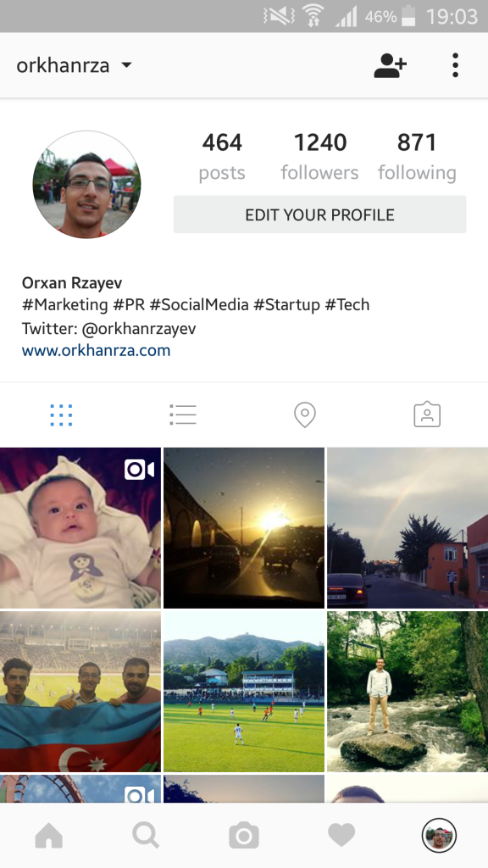
Task: Show photos of you tagged icon
Action: tap(427, 415)
